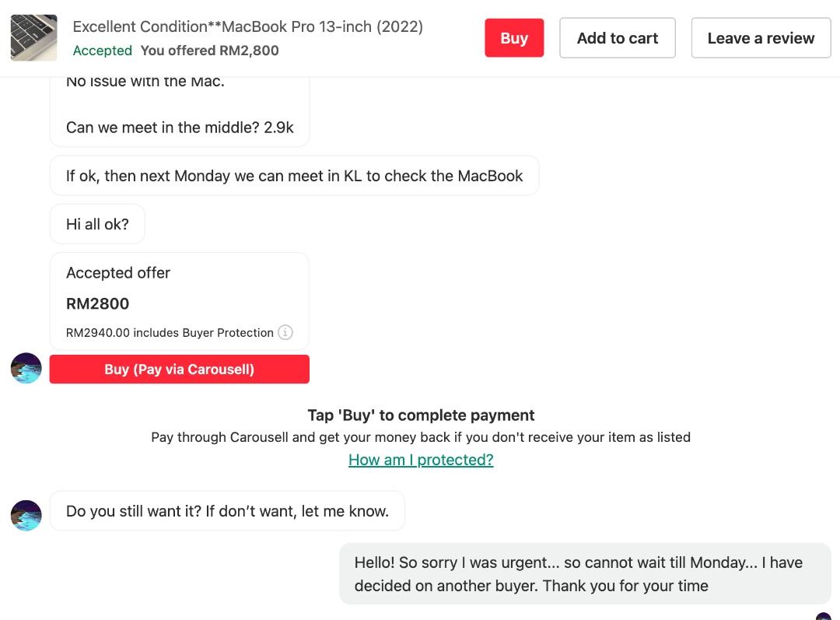This screenshot has height=620, width=840.
Task: Open seller avatar beside the Pay via Carousell button
Action: tap(26, 368)
